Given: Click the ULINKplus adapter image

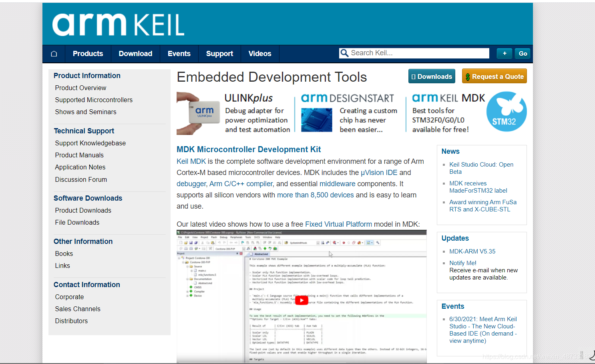Looking at the screenshot, I should (x=198, y=113).
